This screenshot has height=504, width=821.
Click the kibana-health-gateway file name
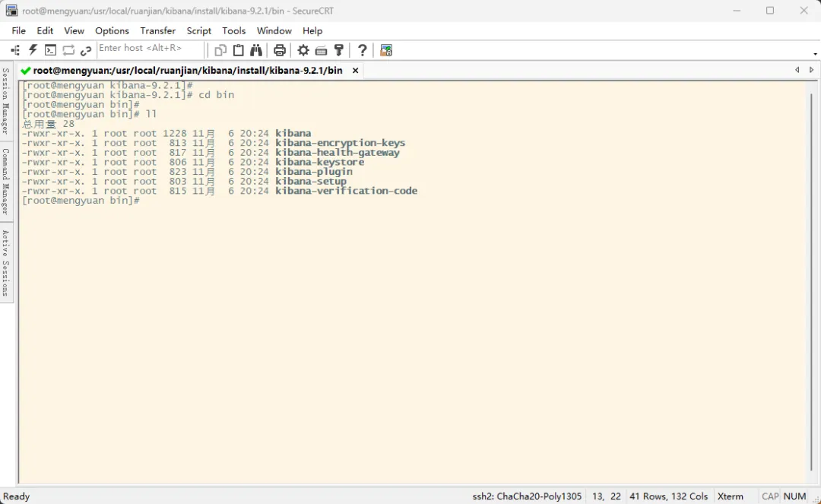click(338, 152)
